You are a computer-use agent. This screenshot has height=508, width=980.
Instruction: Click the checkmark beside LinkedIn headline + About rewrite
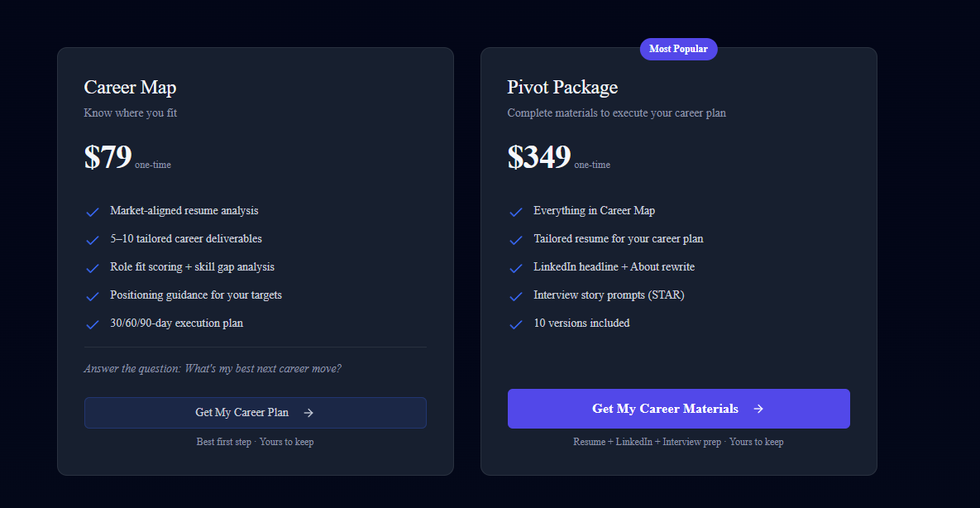516,268
